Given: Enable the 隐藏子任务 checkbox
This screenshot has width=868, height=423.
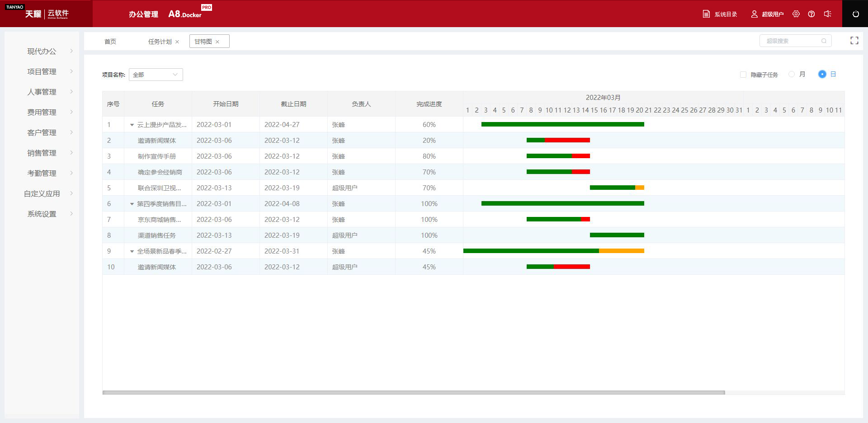Looking at the screenshot, I should [x=743, y=75].
